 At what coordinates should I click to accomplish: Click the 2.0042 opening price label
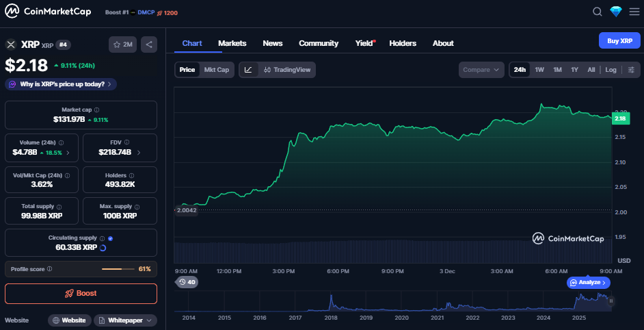pyautogui.click(x=187, y=210)
